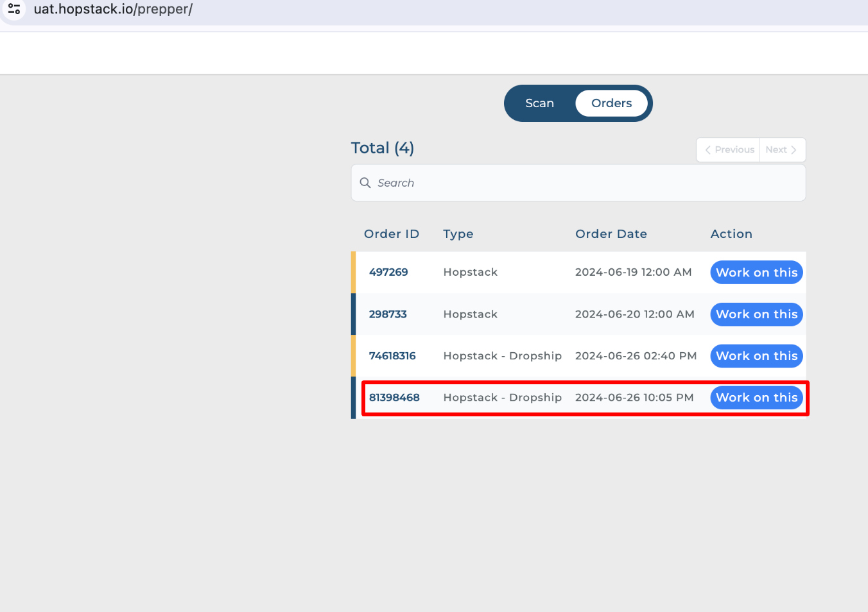Go to the Previous page of orders
This screenshot has height=612, width=868.
pyautogui.click(x=729, y=149)
